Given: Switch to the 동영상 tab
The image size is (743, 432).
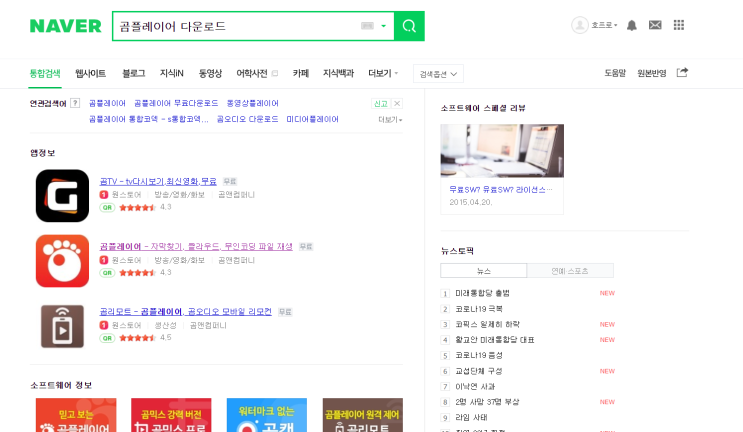Looking at the screenshot, I should [210, 73].
